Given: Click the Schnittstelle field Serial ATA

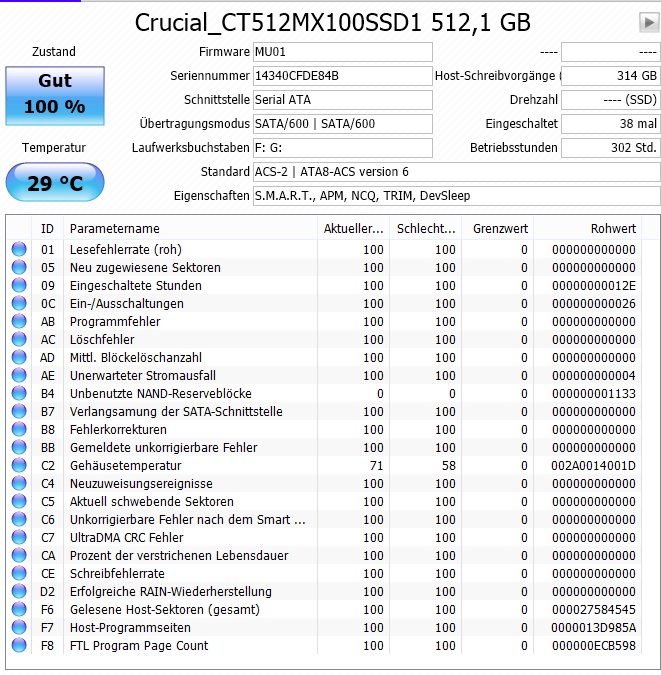Looking at the screenshot, I should (343, 100).
